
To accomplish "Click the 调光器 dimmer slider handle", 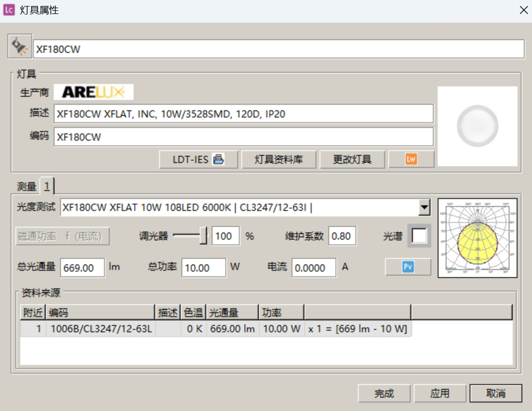I will point(203,236).
